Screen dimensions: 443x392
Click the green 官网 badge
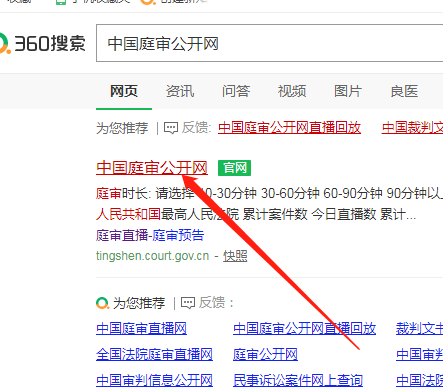click(234, 168)
